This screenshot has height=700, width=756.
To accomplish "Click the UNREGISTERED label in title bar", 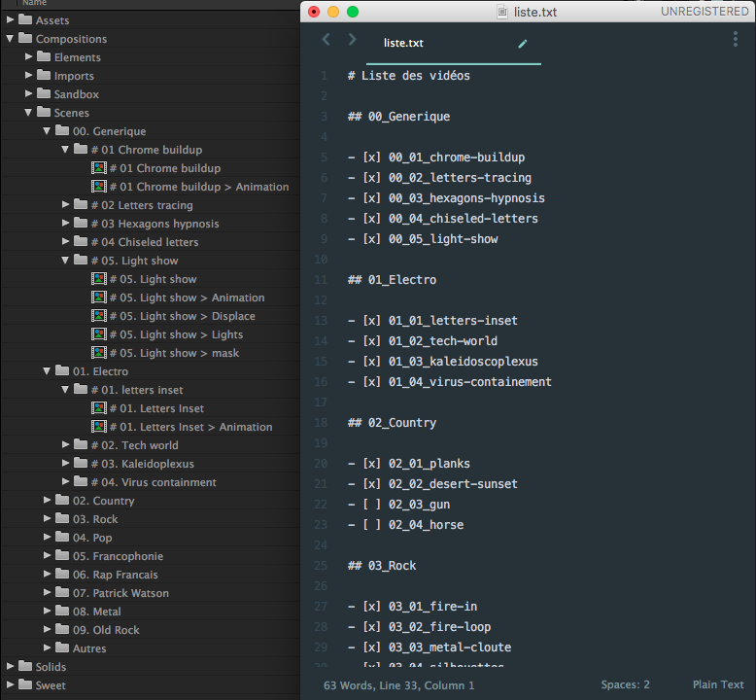I will (704, 12).
